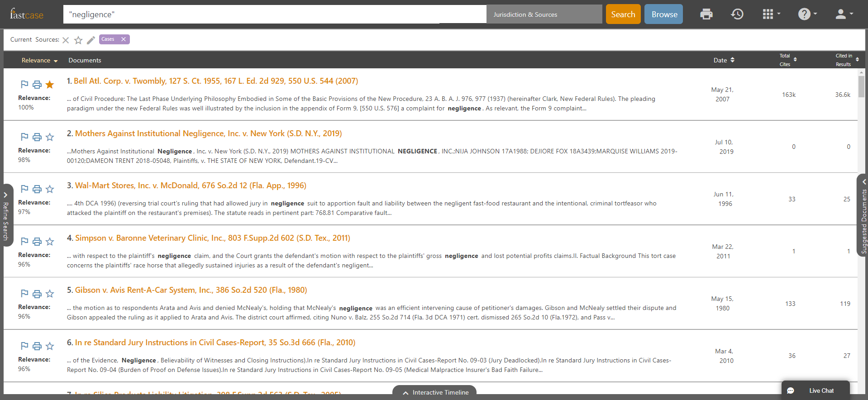Click the print icon in top header
Screen dimensions: 868x400
[x=706, y=14]
